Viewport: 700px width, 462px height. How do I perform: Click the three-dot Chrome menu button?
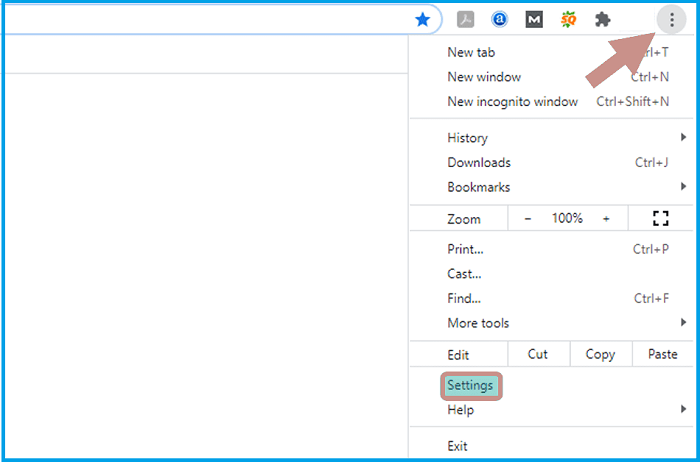pyautogui.click(x=671, y=20)
